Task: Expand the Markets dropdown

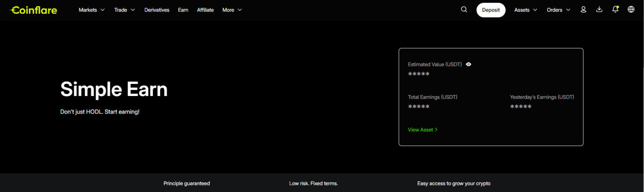Action: click(x=91, y=10)
